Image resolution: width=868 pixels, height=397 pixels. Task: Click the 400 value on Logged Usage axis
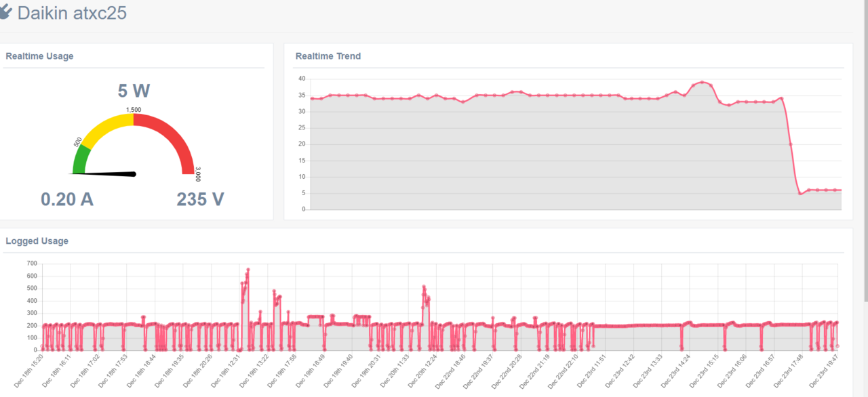(x=33, y=300)
